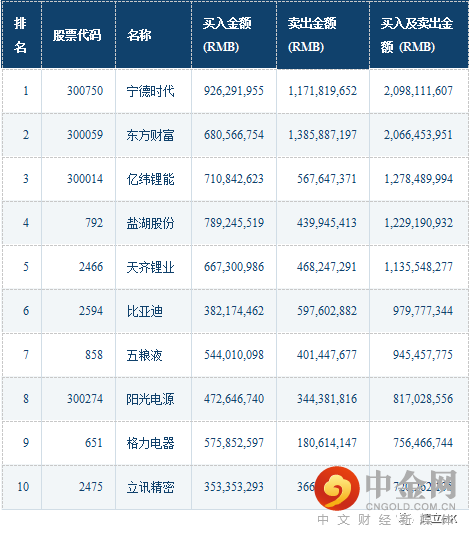This screenshot has width=471, height=538.
Task: Click rank number 10 cell
Action: coord(23,487)
